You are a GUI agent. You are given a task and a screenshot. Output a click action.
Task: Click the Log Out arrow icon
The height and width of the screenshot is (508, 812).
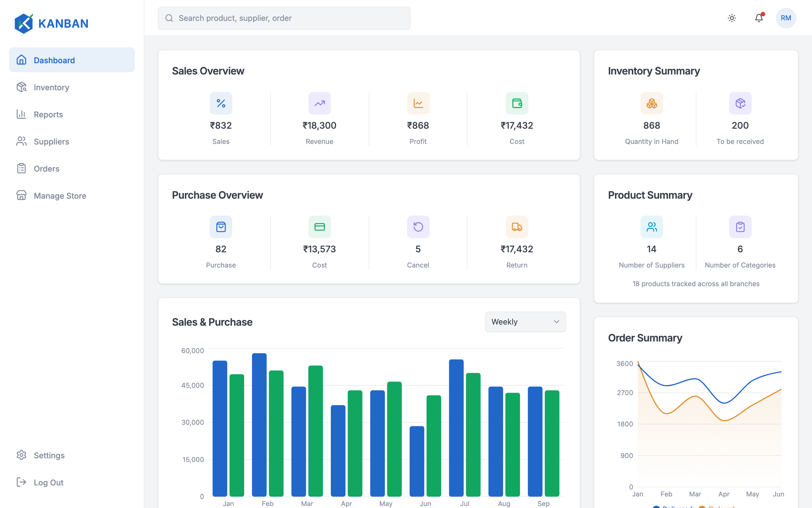[21, 482]
